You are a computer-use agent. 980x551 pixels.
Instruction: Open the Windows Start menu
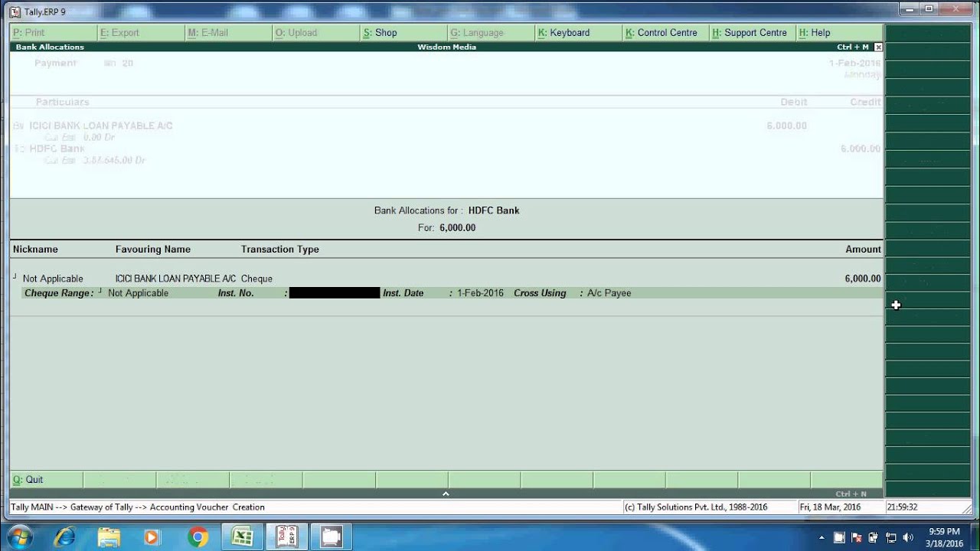click(x=20, y=537)
